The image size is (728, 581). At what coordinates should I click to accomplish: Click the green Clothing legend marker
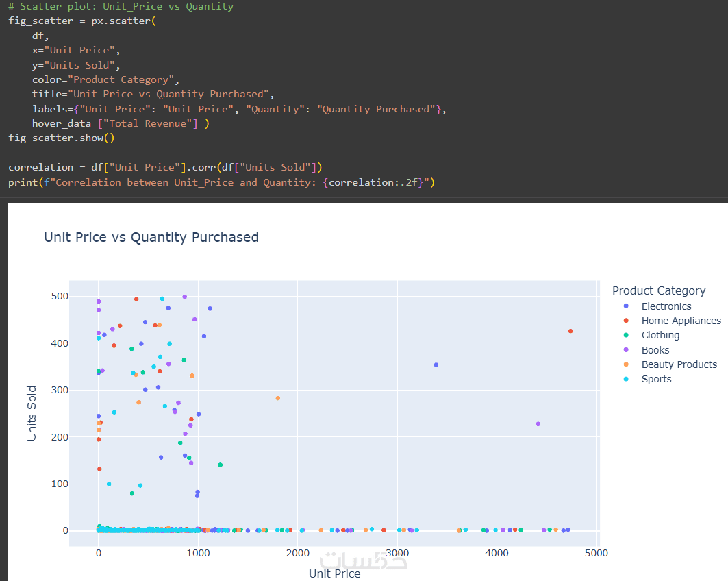pyautogui.click(x=625, y=335)
